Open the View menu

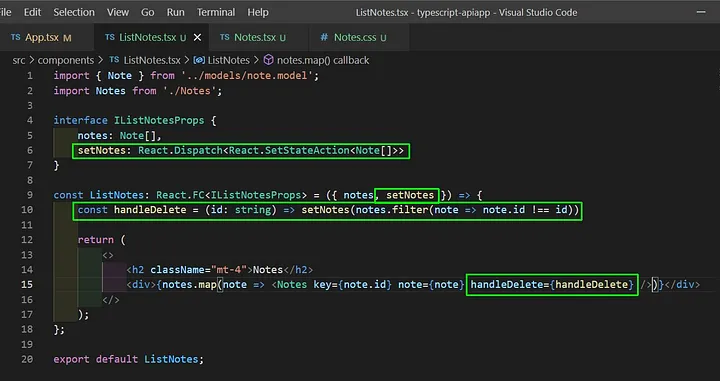click(x=118, y=12)
